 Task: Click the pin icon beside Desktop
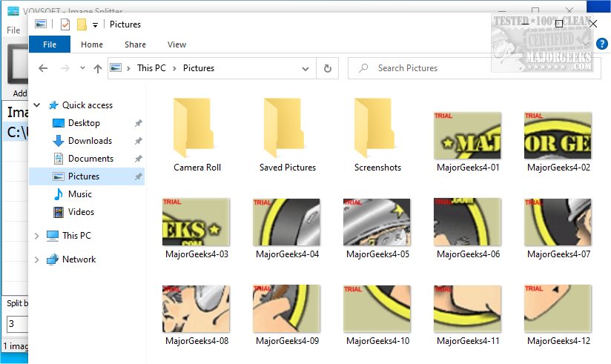point(139,123)
